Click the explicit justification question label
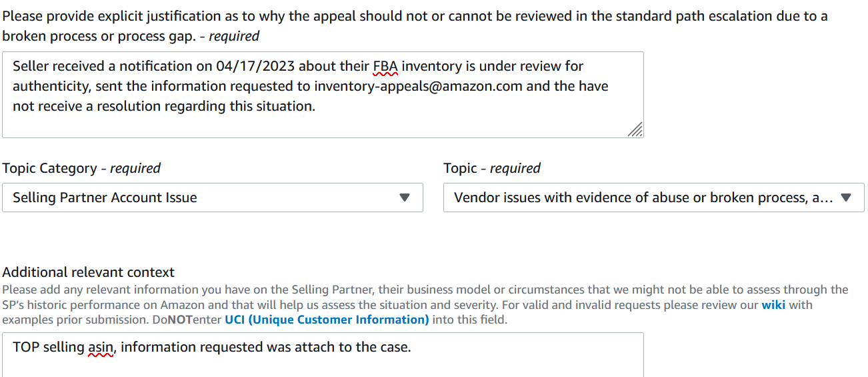Image resolution: width=868 pixels, height=377 pixels. coord(415,25)
